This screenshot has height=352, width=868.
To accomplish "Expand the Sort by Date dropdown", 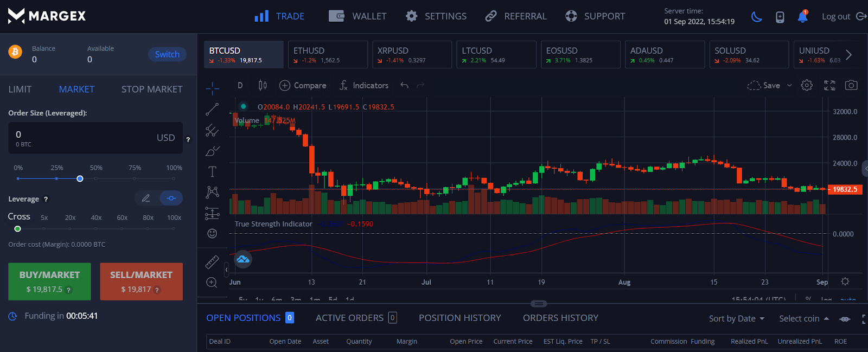I will coord(736,318).
